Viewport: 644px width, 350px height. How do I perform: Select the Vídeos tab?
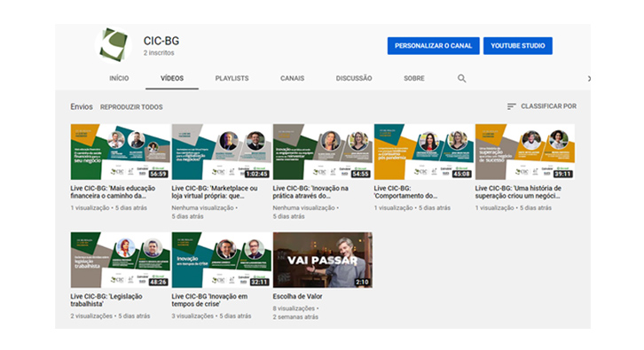tap(172, 78)
